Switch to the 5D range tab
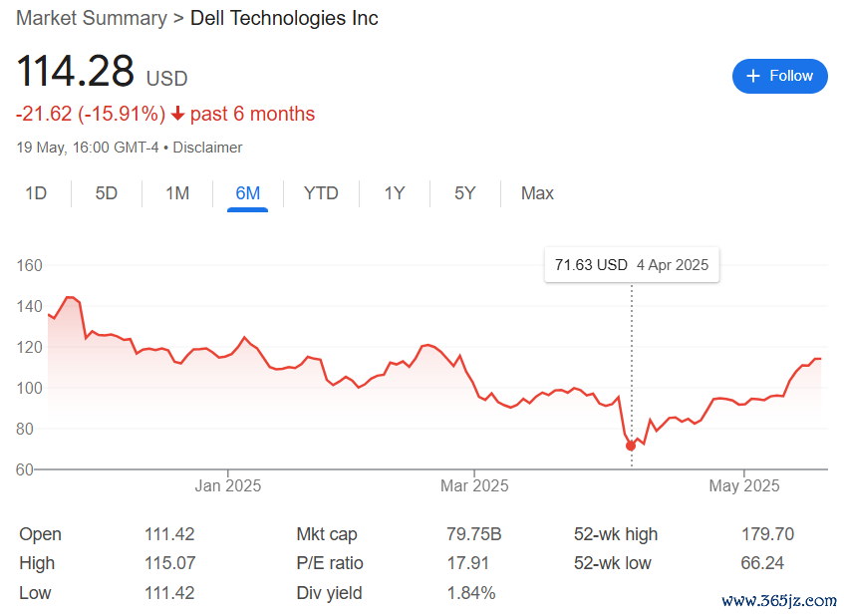Screen dimensions: 844x616 point(107,193)
